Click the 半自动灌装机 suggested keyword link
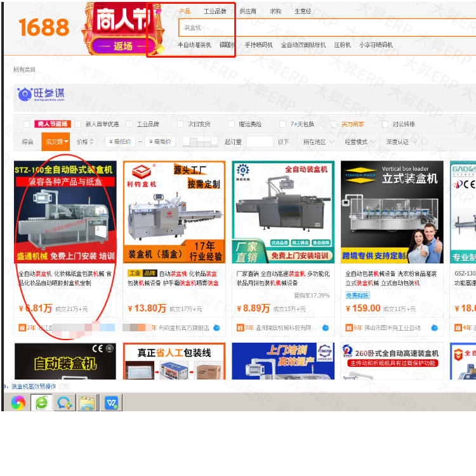This screenshot has height=476, width=476. (194, 45)
